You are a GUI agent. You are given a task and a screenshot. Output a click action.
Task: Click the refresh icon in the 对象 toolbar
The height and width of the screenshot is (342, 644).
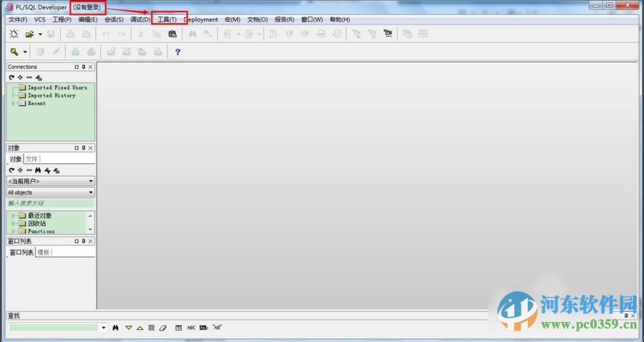[x=11, y=170]
